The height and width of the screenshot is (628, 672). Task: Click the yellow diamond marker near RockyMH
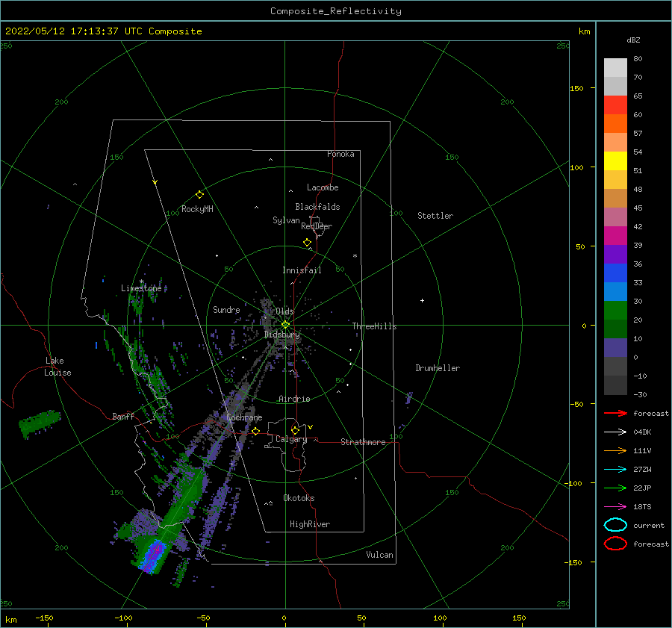[199, 195]
